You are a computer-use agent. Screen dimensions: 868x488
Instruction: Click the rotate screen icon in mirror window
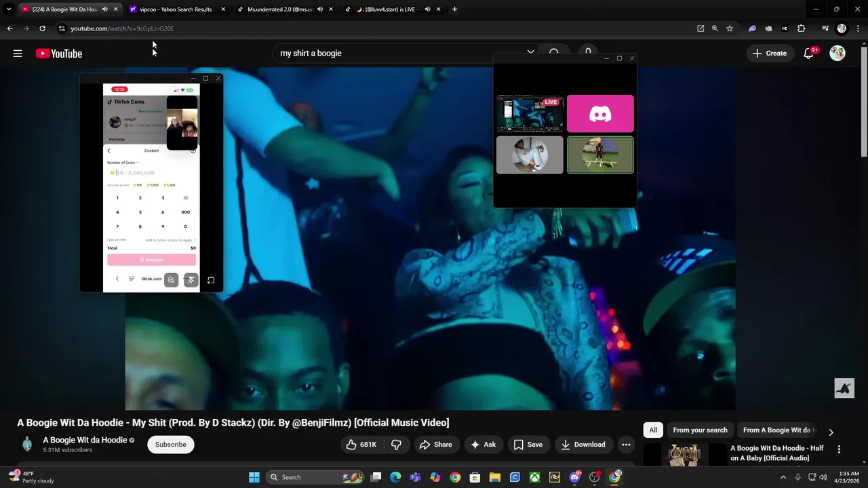(211, 280)
